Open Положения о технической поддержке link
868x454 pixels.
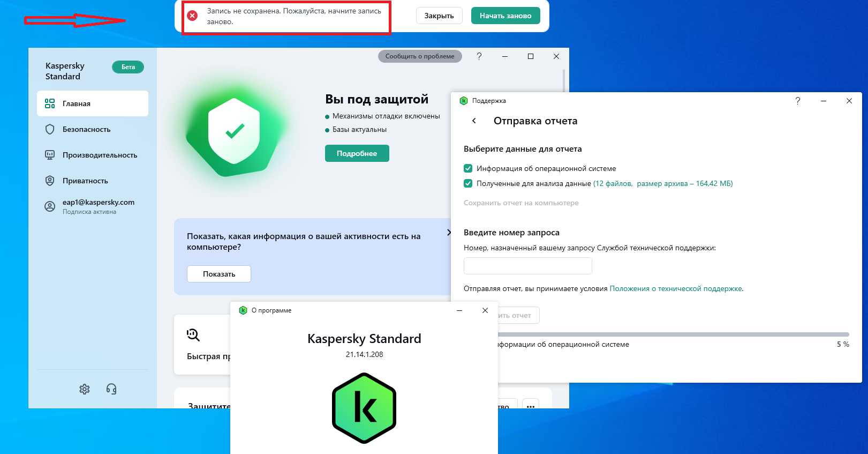click(676, 288)
